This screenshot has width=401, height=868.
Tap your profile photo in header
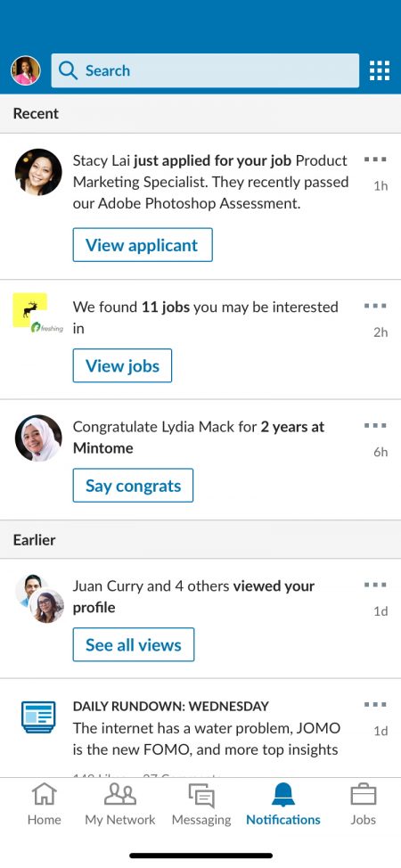point(26,70)
